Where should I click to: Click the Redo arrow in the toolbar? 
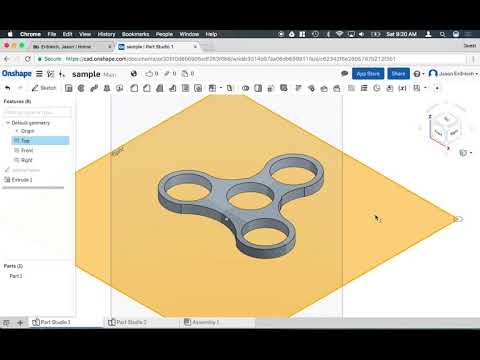coord(20,88)
